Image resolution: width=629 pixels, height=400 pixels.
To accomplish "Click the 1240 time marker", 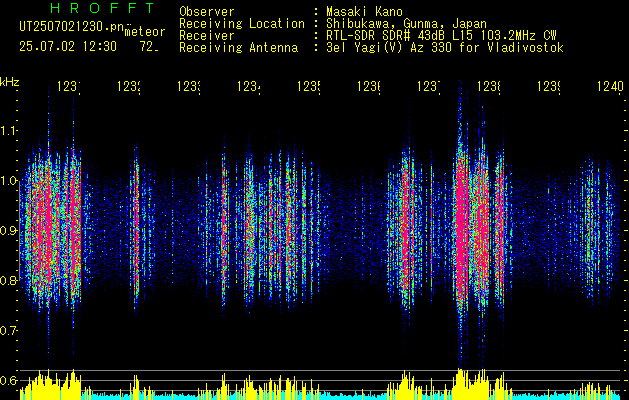I will (x=610, y=87).
